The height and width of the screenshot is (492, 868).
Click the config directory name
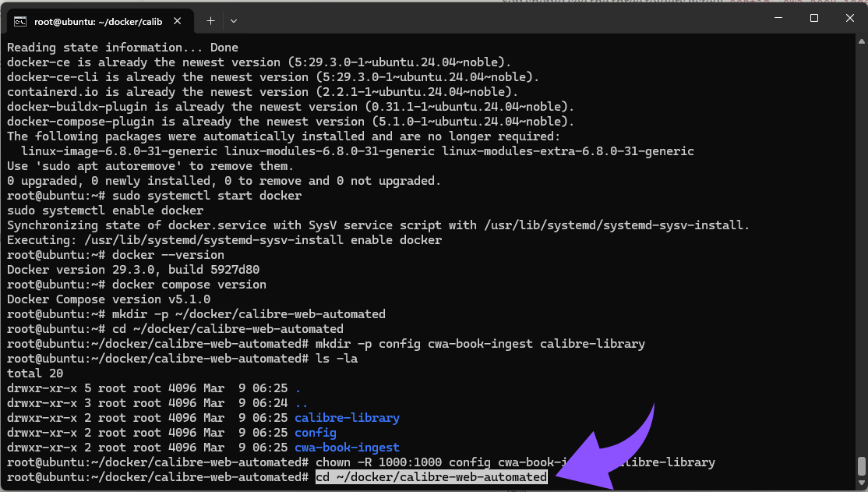point(315,432)
